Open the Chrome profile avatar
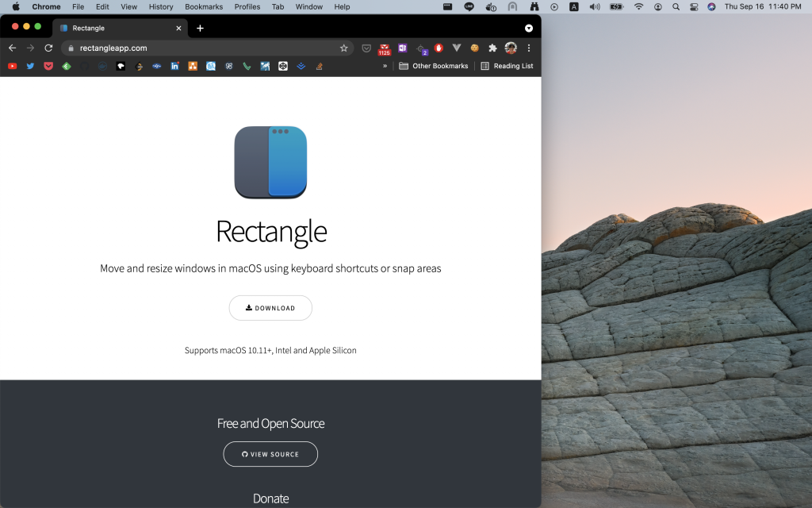The width and height of the screenshot is (812, 508). [511, 48]
